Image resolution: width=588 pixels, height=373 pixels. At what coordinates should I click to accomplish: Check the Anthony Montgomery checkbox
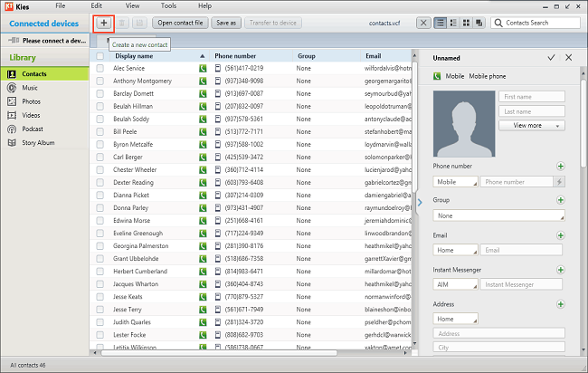click(x=100, y=81)
